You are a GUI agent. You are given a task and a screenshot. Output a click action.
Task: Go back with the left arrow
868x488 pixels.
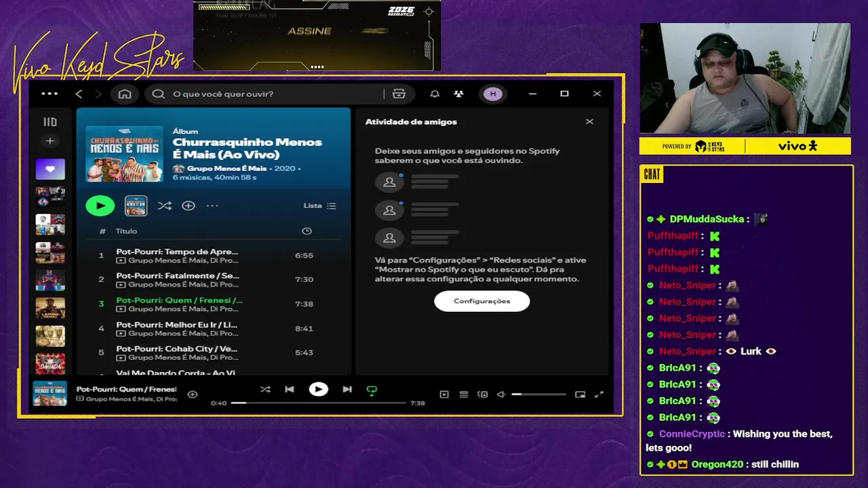79,94
